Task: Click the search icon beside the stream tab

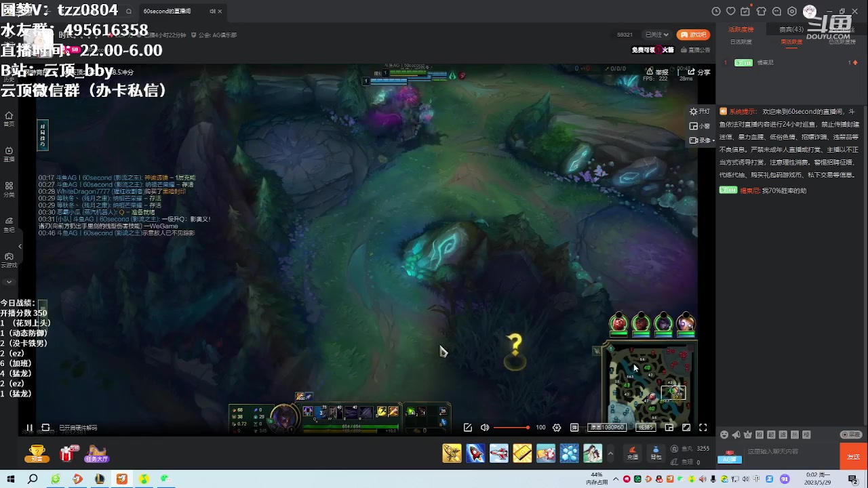Action: [129, 11]
